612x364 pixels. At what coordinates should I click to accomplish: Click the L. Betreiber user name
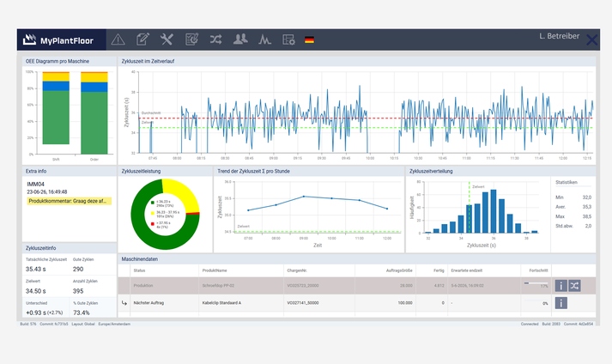560,36
